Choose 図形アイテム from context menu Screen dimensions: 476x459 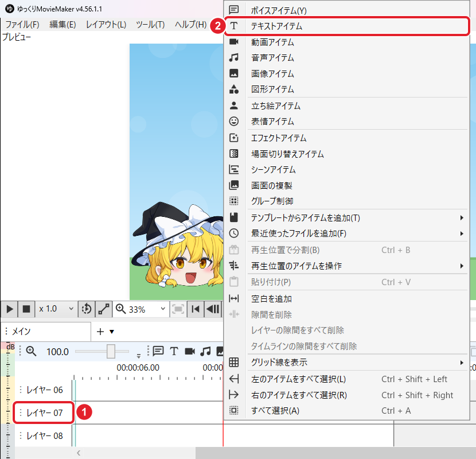(x=346, y=90)
